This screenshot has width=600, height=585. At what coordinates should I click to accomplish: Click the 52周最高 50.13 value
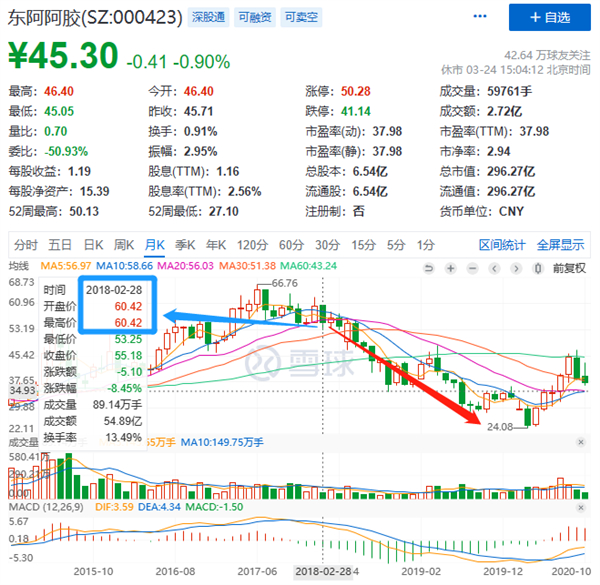(84, 211)
